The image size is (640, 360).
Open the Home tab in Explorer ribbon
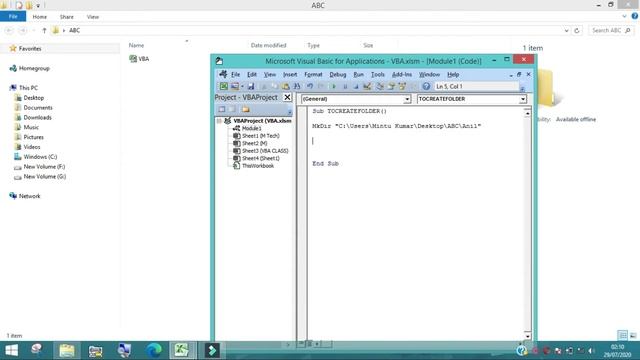point(40,17)
